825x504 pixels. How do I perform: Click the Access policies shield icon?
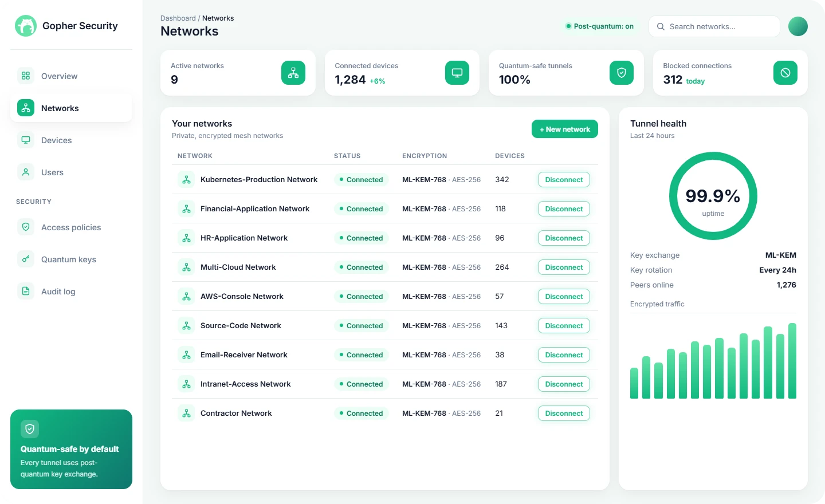[26, 227]
